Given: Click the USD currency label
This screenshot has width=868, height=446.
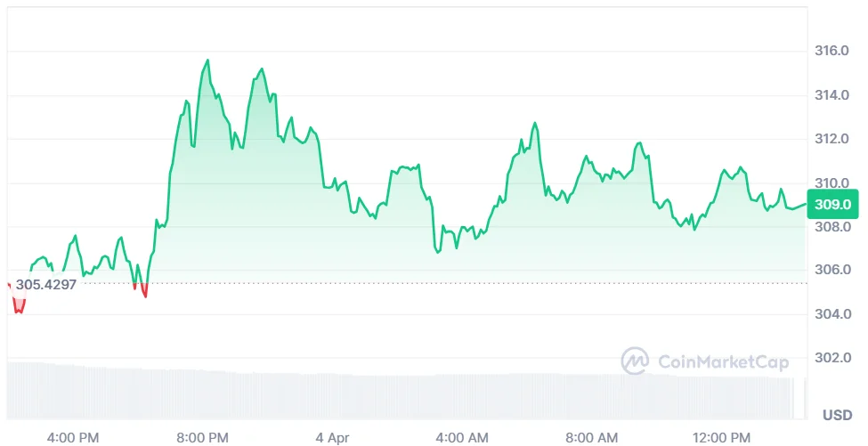Looking at the screenshot, I should click(x=837, y=416).
